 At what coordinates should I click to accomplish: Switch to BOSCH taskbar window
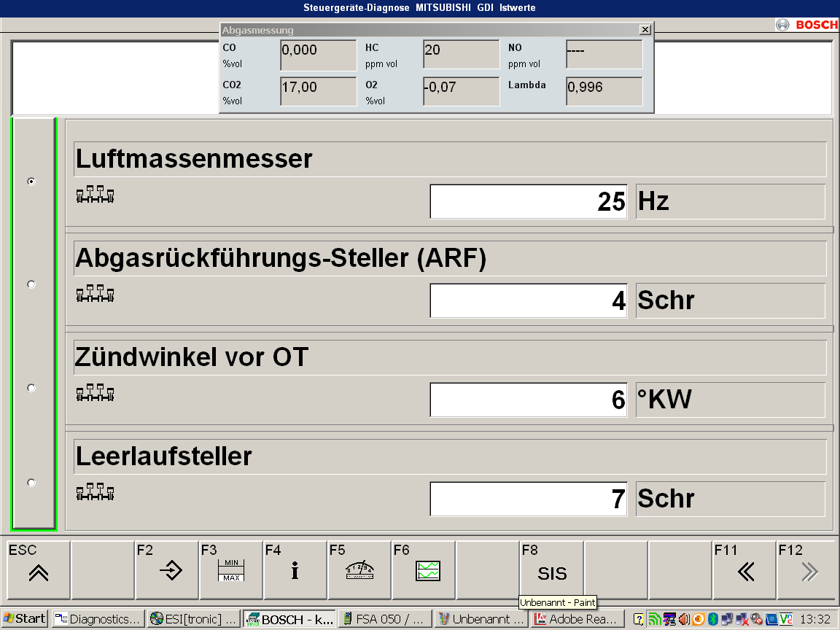pos(289,619)
